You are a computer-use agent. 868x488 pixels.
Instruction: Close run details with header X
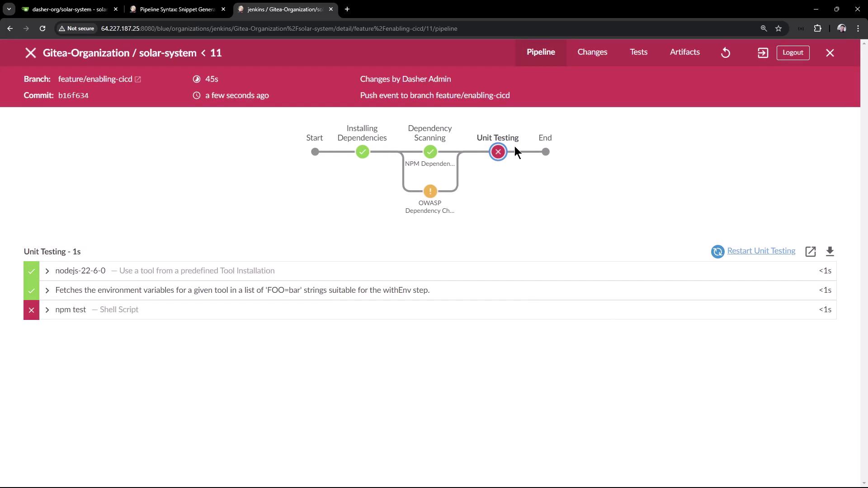830,53
